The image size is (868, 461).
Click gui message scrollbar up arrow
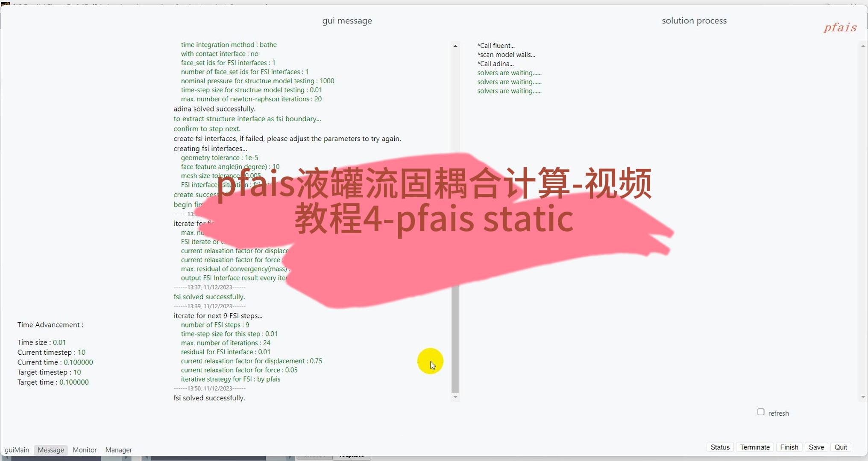(455, 46)
